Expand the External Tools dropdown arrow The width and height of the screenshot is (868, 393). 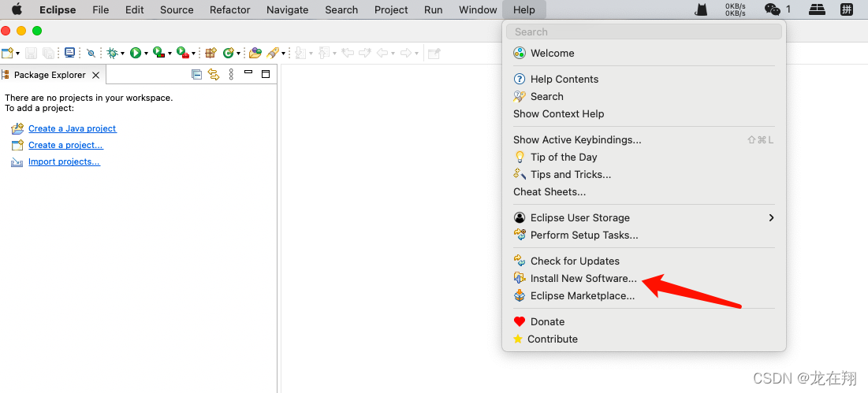(193, 53)
